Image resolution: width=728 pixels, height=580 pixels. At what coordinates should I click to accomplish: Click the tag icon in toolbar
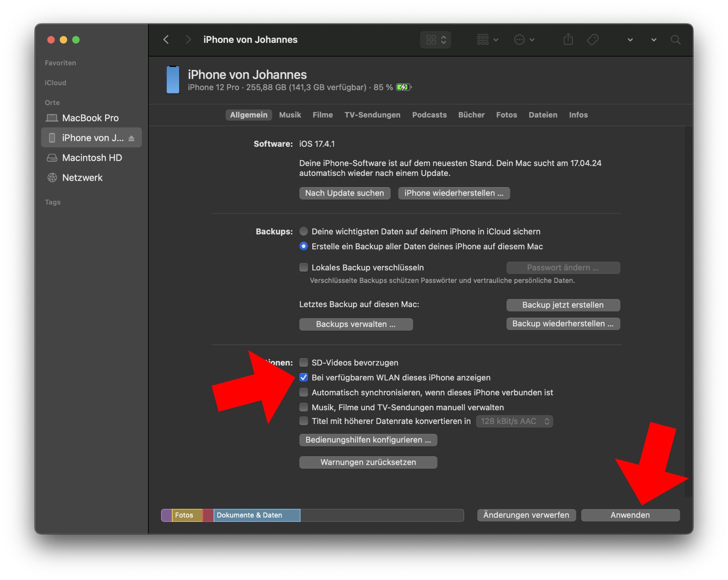tap(593, 40)
